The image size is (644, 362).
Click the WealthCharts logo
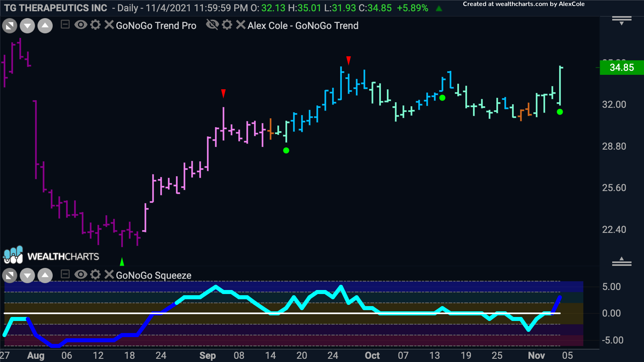(x=51, y=255)
